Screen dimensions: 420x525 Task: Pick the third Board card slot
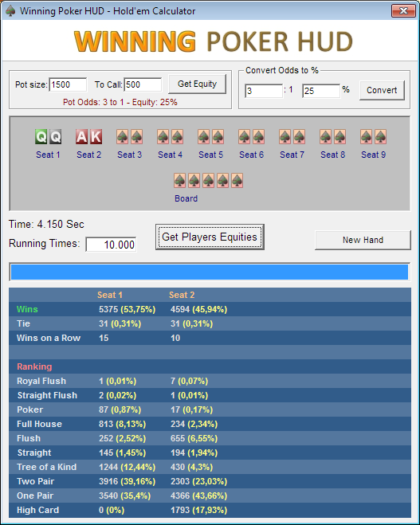click(208, 181)
